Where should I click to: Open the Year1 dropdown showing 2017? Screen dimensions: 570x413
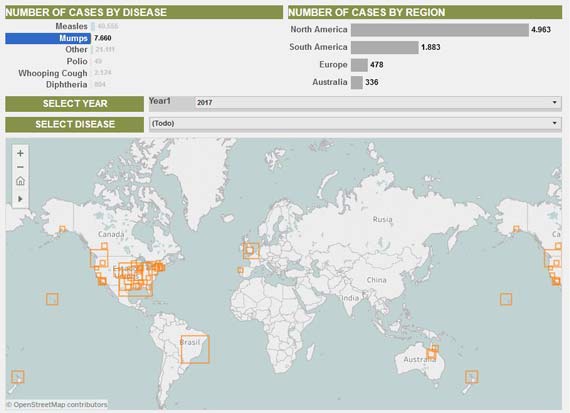pyautogui.click(x=378, y=103)
